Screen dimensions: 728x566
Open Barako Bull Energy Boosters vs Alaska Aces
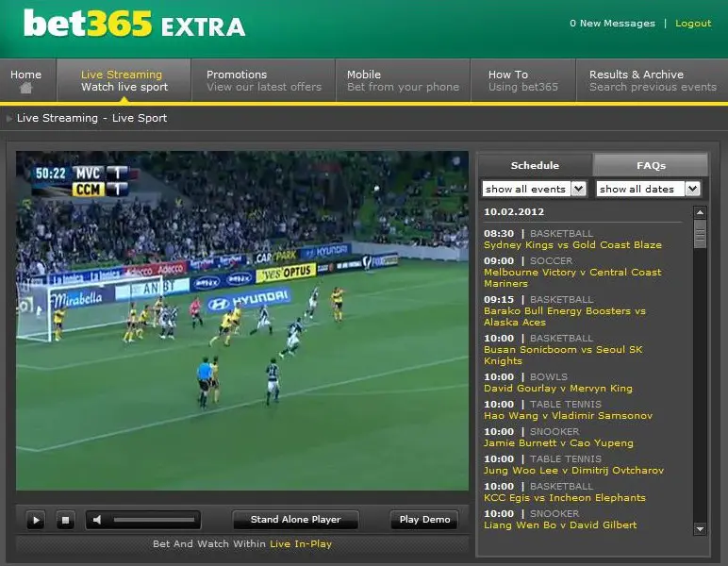pyautogui.click(x=565, y=316)
